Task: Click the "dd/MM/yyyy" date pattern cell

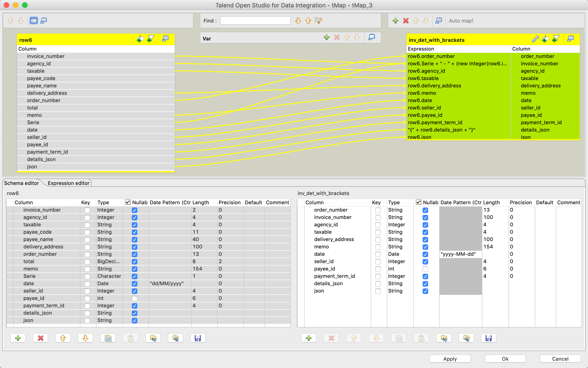Action: pos(170,284)
